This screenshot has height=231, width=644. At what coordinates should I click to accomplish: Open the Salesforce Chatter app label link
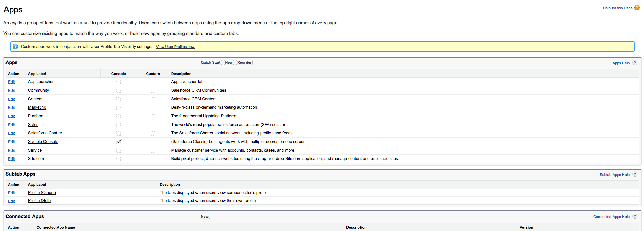(45, 133)
